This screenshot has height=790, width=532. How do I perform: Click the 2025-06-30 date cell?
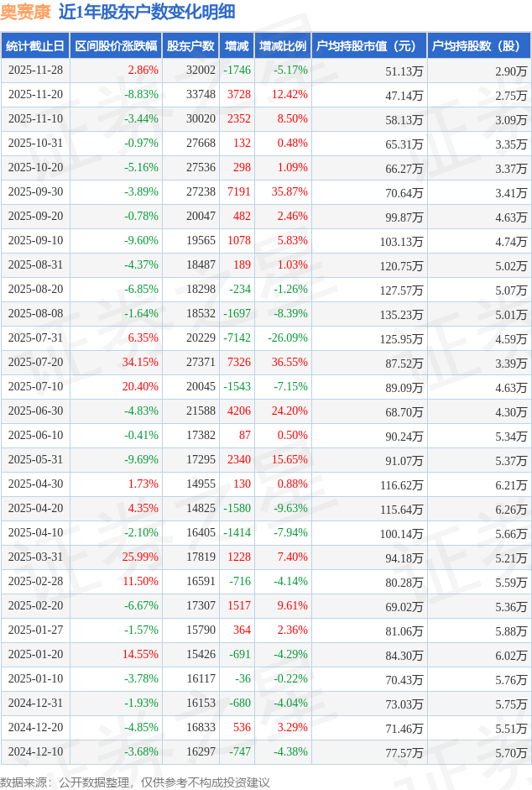[x=34, y=411]
